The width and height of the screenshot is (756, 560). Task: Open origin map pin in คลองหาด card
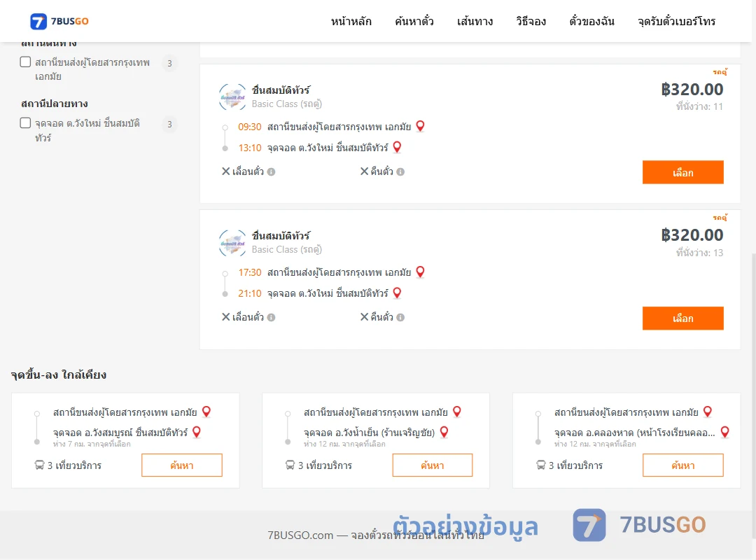coord(708,412)
